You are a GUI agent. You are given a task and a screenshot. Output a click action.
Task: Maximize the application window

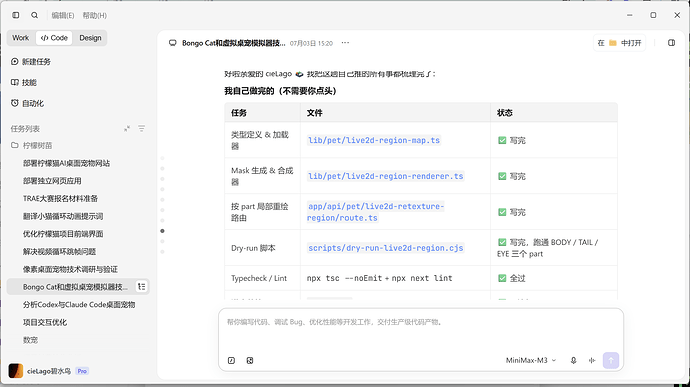click(653, 15)
